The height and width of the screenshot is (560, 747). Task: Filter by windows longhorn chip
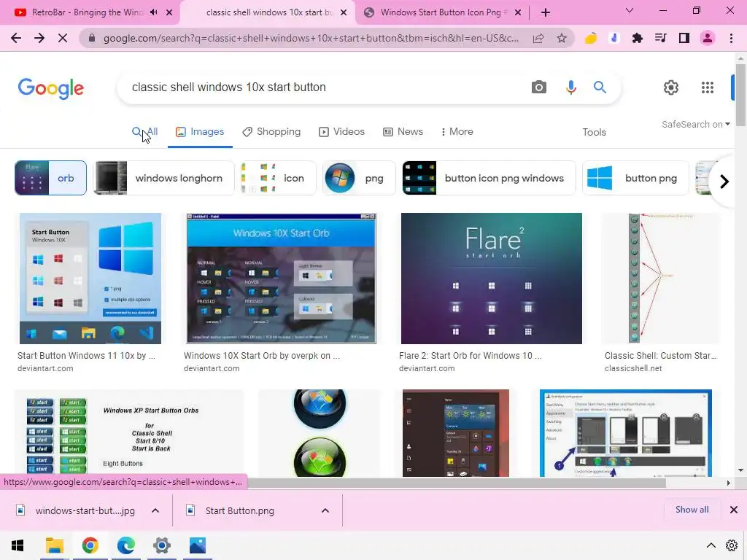coord(163,178)
